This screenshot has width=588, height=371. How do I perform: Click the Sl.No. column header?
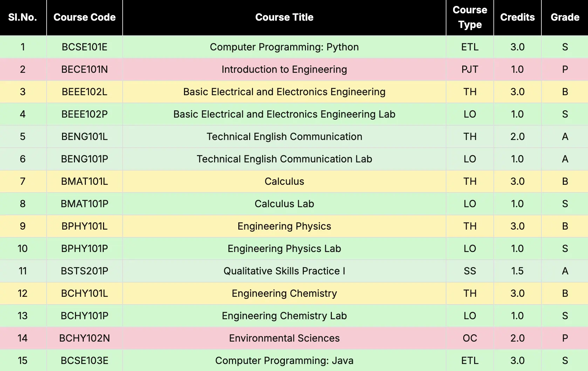click(x=23, y=17)
